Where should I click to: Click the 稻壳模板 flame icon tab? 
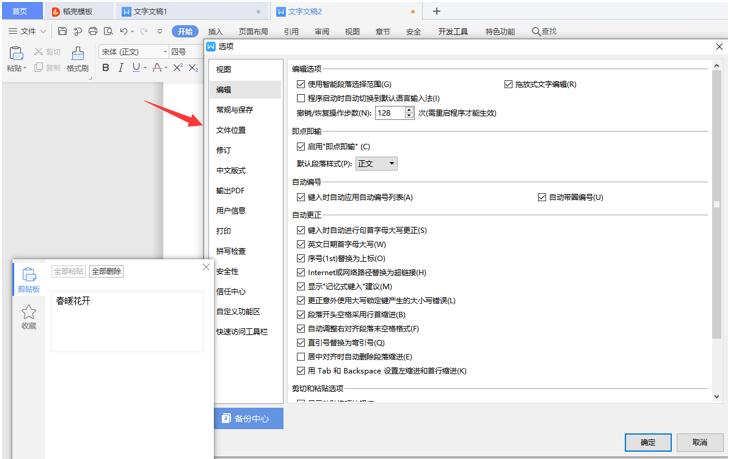pyautogui.click(x=56, y=12)
